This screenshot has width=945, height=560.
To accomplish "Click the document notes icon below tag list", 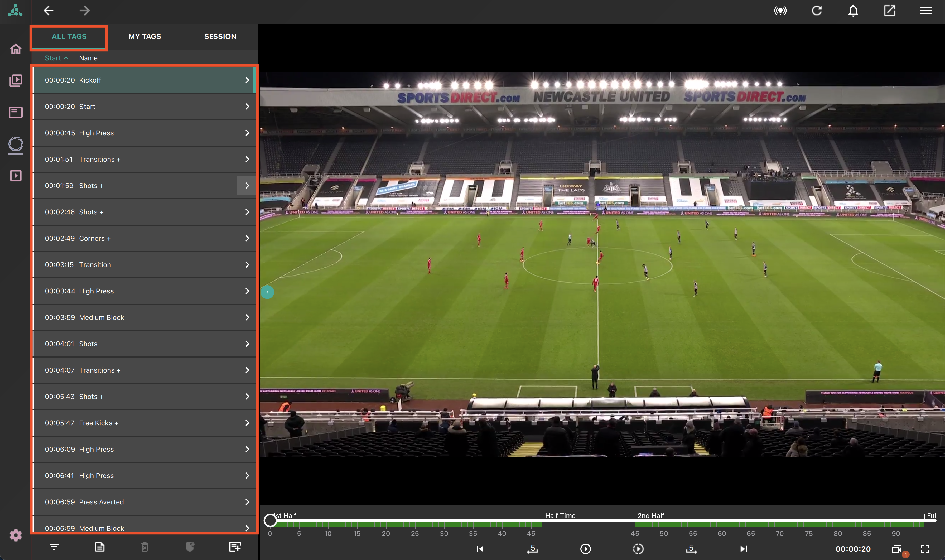I will [100, 547].
